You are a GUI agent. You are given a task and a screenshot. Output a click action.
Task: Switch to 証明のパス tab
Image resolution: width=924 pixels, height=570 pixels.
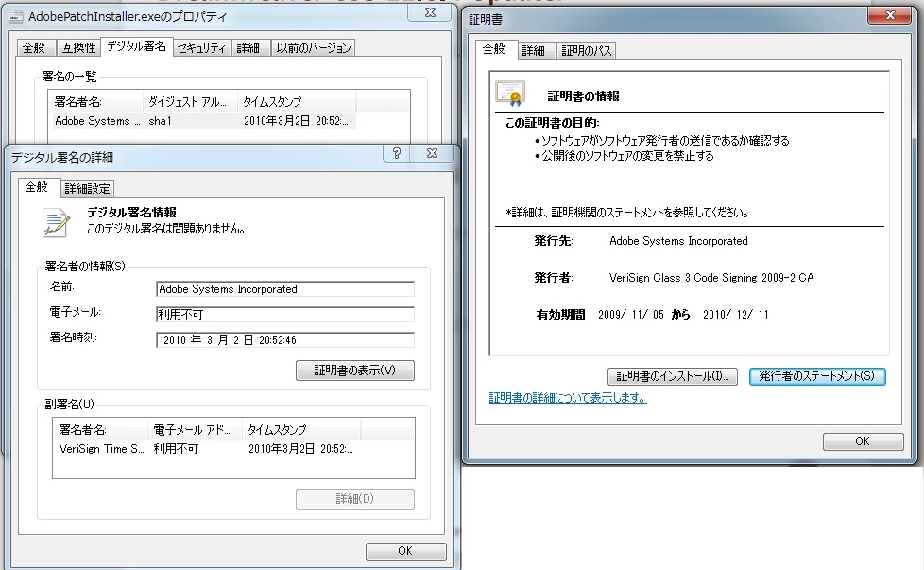point(587,51)
